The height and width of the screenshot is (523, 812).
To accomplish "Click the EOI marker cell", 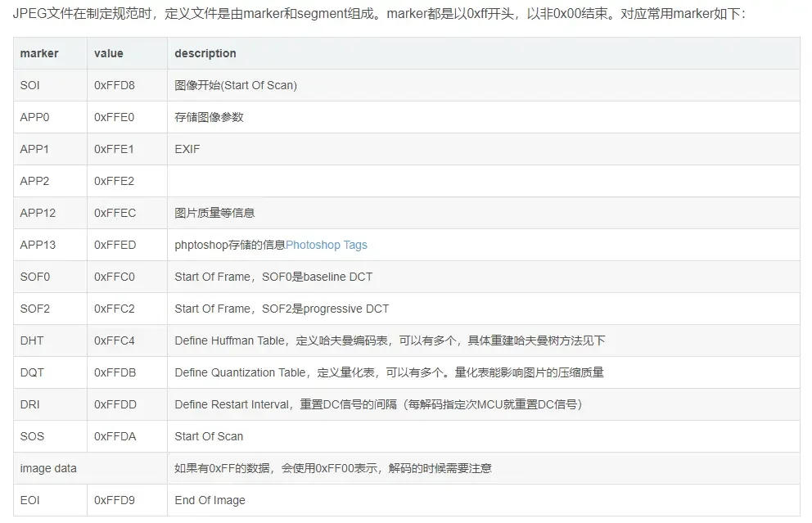I will click(50, 501).
